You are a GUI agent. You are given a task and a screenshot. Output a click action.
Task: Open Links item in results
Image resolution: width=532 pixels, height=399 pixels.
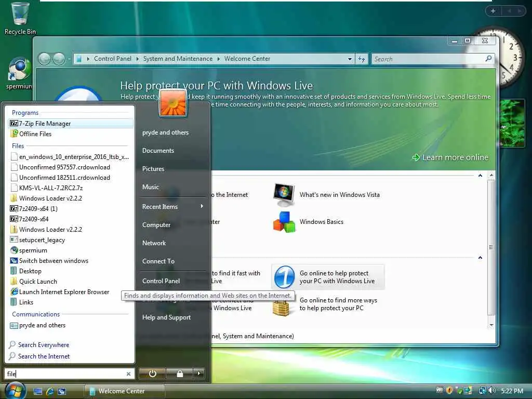pyautogui.click(x=70, y=302)
